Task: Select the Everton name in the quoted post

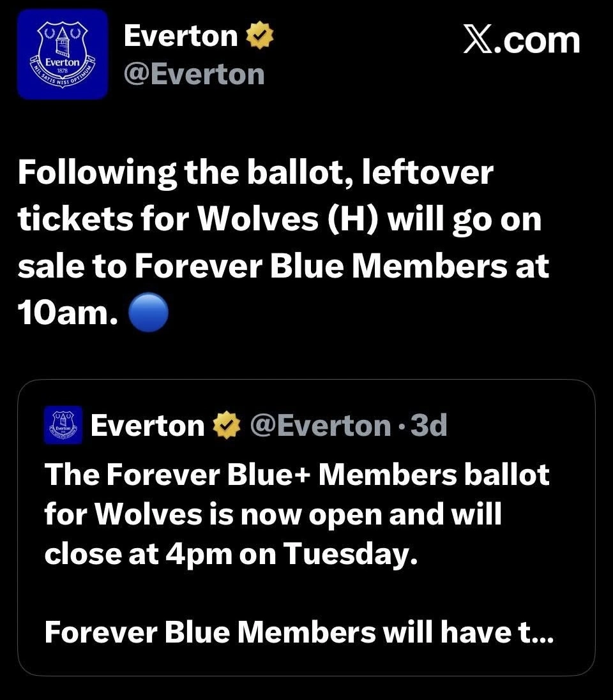Action: [148, 426]
